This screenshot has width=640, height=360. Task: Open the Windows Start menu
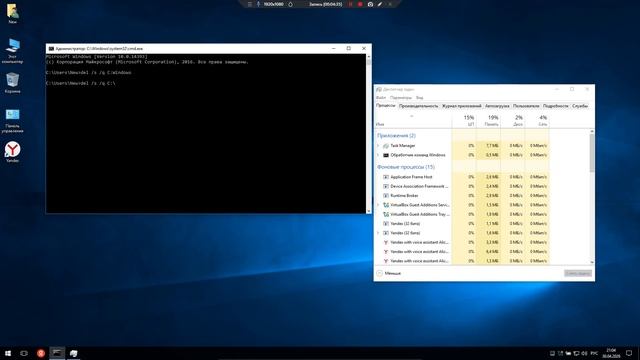8,353
